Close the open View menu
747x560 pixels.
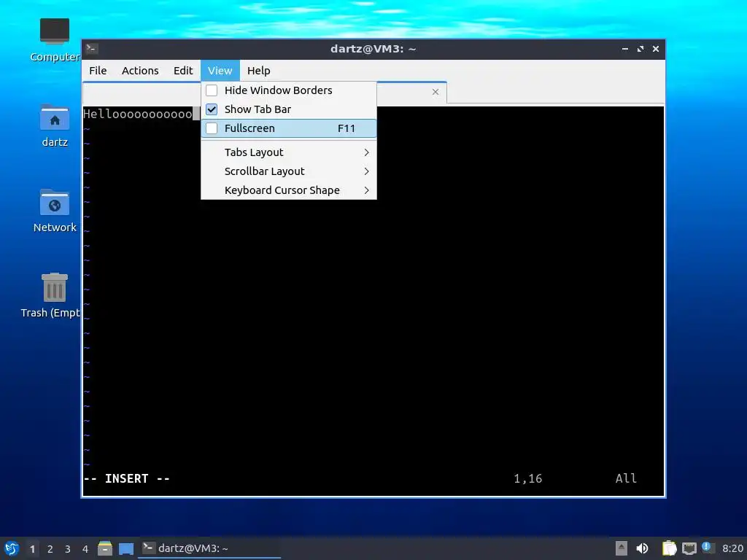pos(220,71)
